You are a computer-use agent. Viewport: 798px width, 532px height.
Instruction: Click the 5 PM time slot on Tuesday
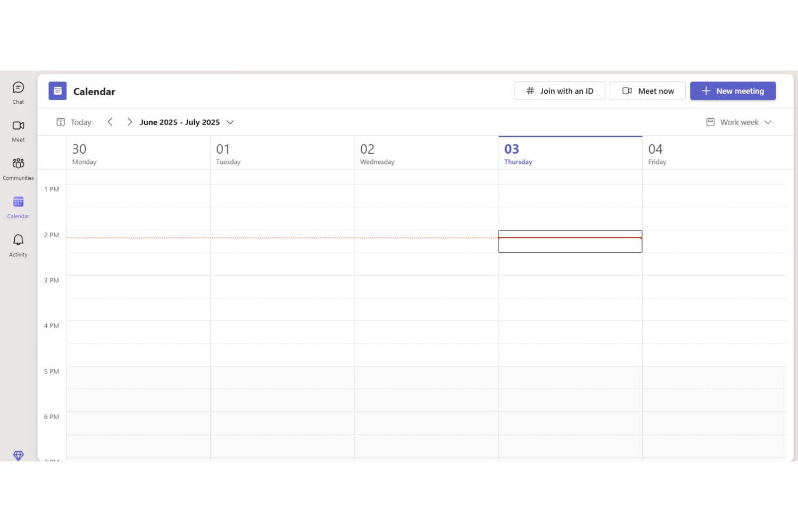click(x=282, y=378)
